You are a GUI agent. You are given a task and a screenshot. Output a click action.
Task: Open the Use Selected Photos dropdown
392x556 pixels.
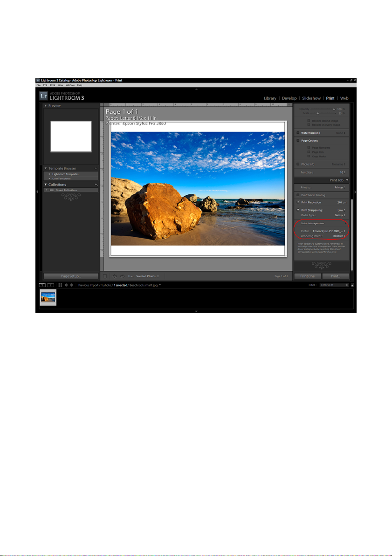point(147,276)
